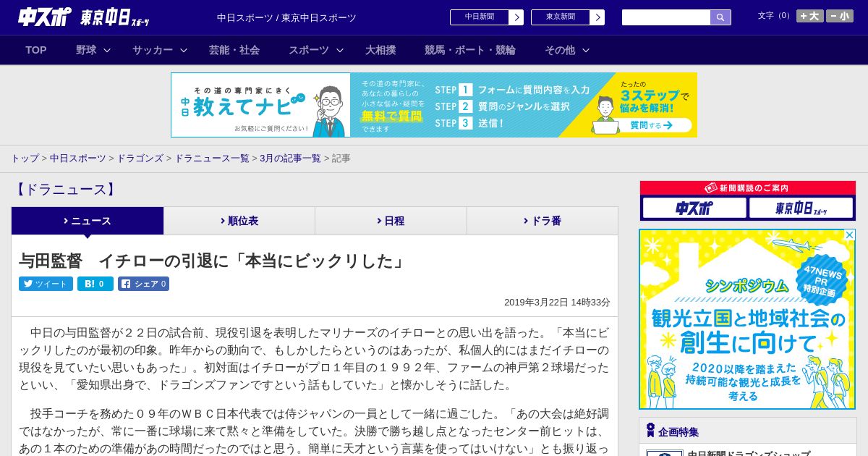The image size is (868, 456).
Task: Select the ニュース tab
Action: pos(88,221)
